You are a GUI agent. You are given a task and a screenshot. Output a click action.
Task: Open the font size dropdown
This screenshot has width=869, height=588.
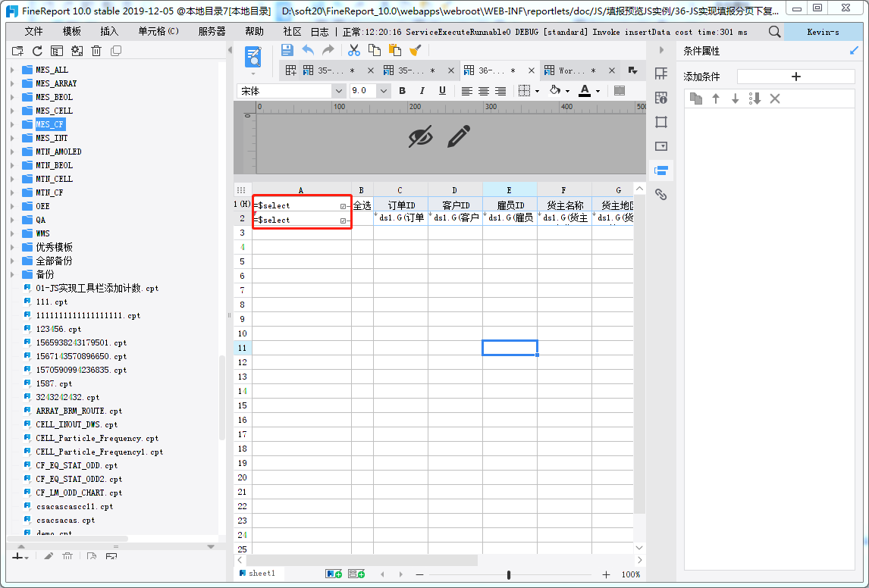383,91
